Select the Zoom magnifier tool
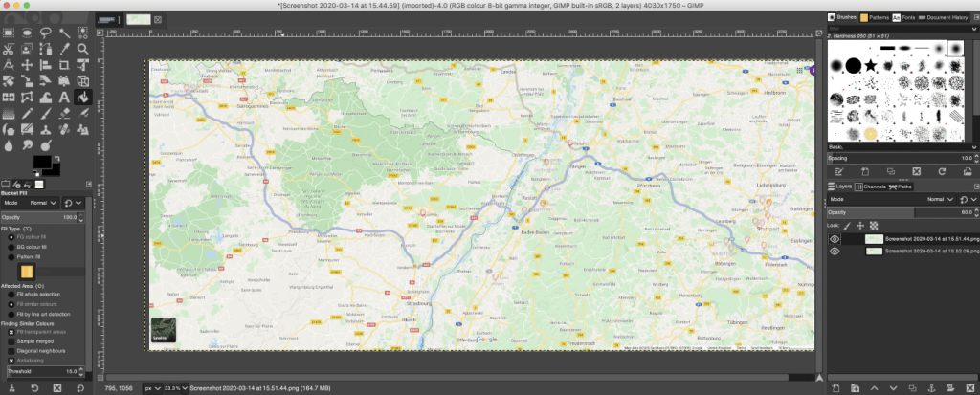The height and width of the screenshot is (395, 980). [82, 49]
